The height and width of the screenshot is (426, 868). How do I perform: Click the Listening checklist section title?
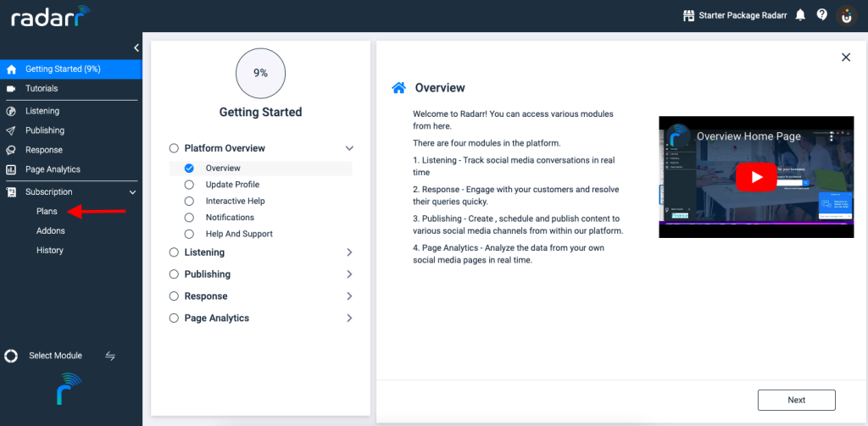pos(204,252)
